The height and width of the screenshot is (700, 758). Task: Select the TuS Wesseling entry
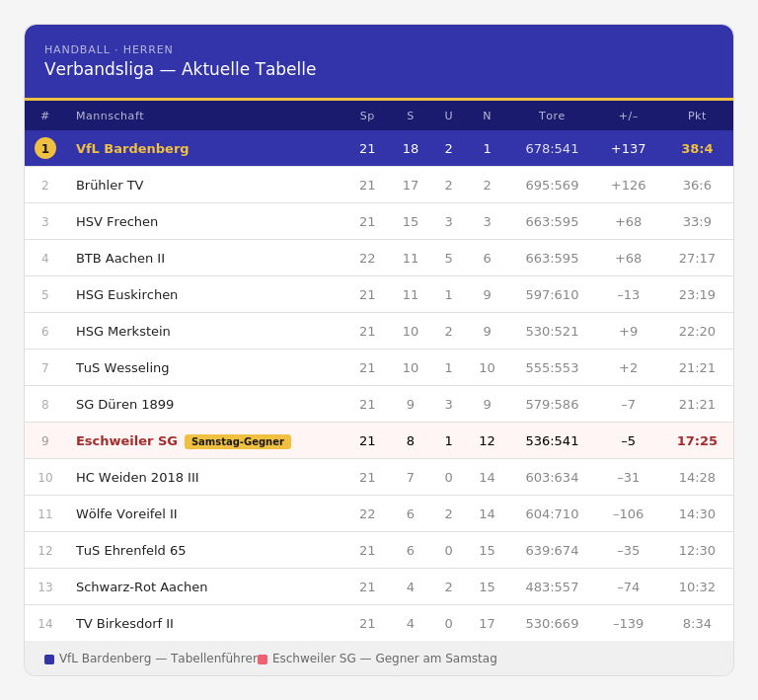point(122,367)
